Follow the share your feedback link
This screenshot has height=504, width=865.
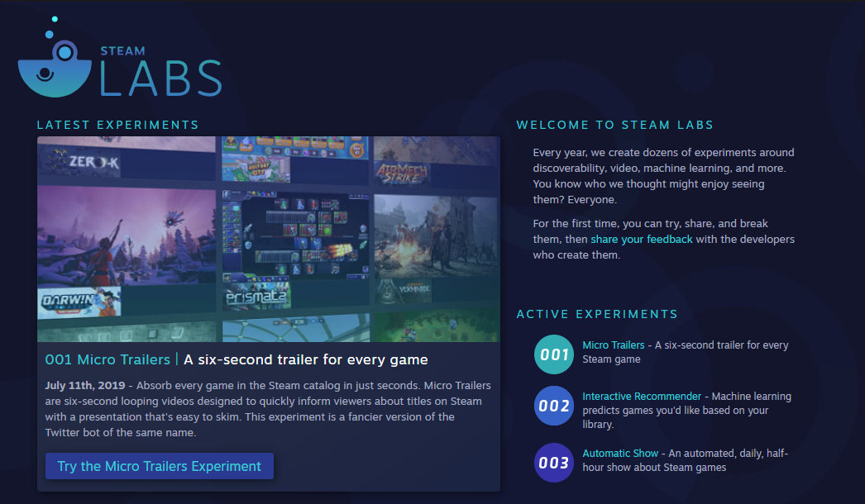click(642, 240)
